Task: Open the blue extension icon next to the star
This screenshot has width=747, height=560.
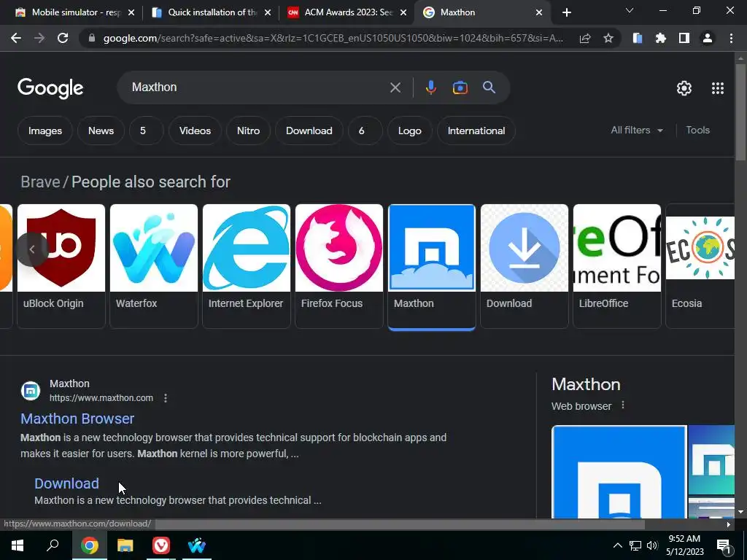Action: point(638,38)
